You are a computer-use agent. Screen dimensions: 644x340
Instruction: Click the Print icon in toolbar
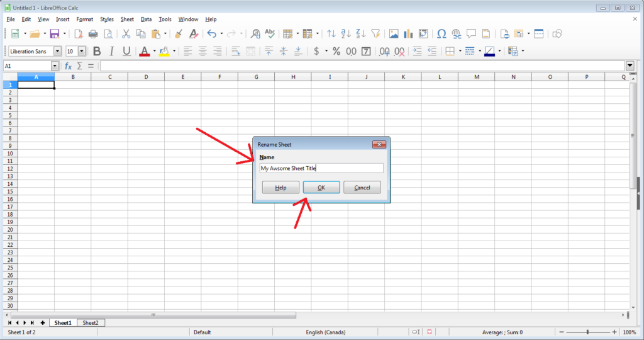coord(93,34)
